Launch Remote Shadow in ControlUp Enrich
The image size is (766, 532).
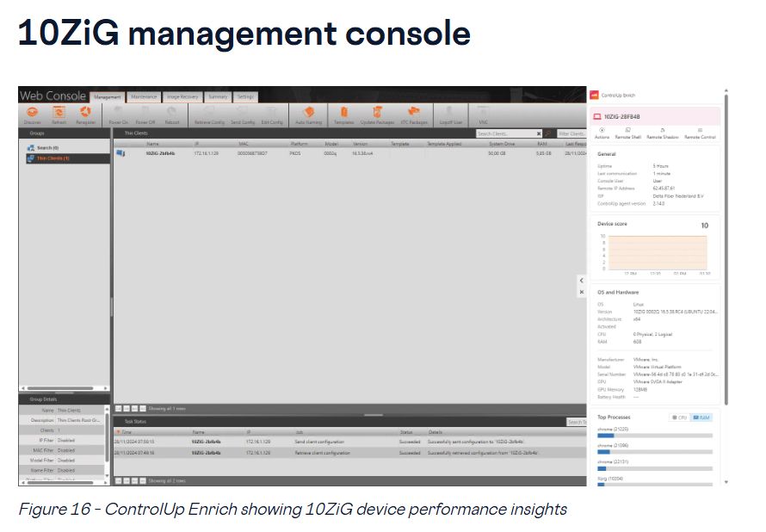pos(663,133)
